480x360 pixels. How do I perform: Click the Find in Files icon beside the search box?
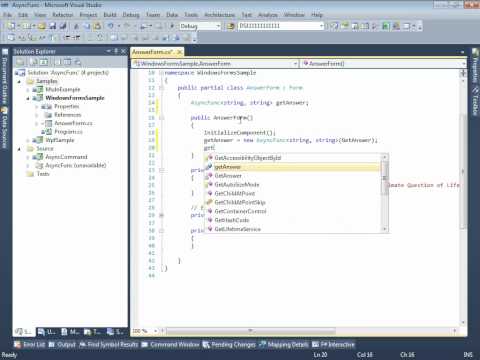(230, 26)
